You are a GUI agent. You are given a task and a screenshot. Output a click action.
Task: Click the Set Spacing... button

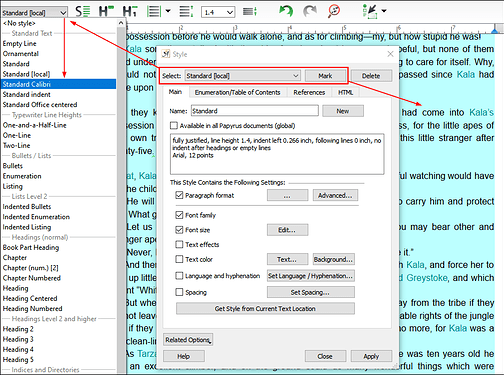(310, 292)
